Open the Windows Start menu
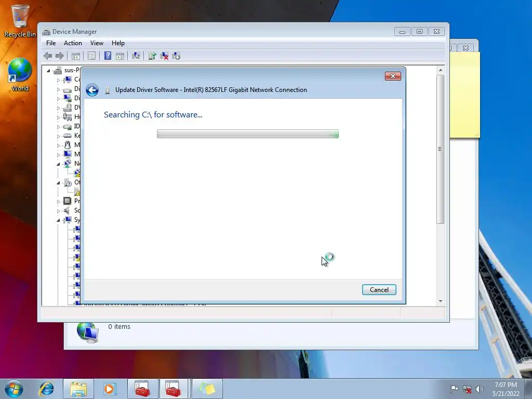Image resolution: width=532 pixels, height=399 pixels. (14, 389)
